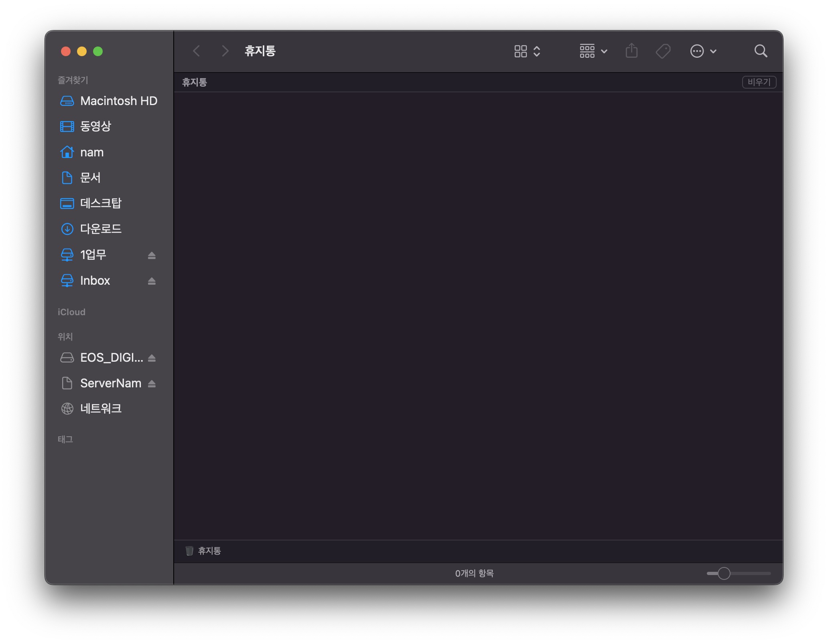Select Macintosh HD in sidebar
This screenshot has width=828, height=644.
click(x=118, y=101)
